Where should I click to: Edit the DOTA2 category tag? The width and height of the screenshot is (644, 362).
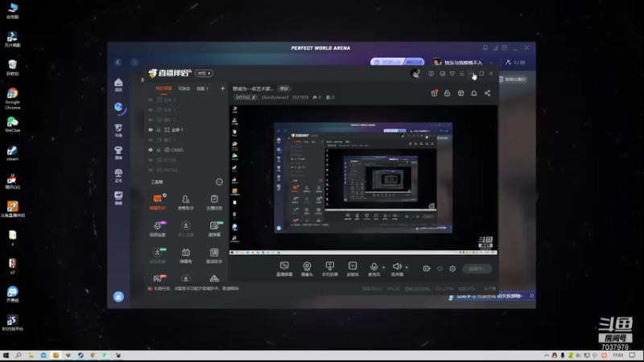pyautogui.click(x=246, y=97)
